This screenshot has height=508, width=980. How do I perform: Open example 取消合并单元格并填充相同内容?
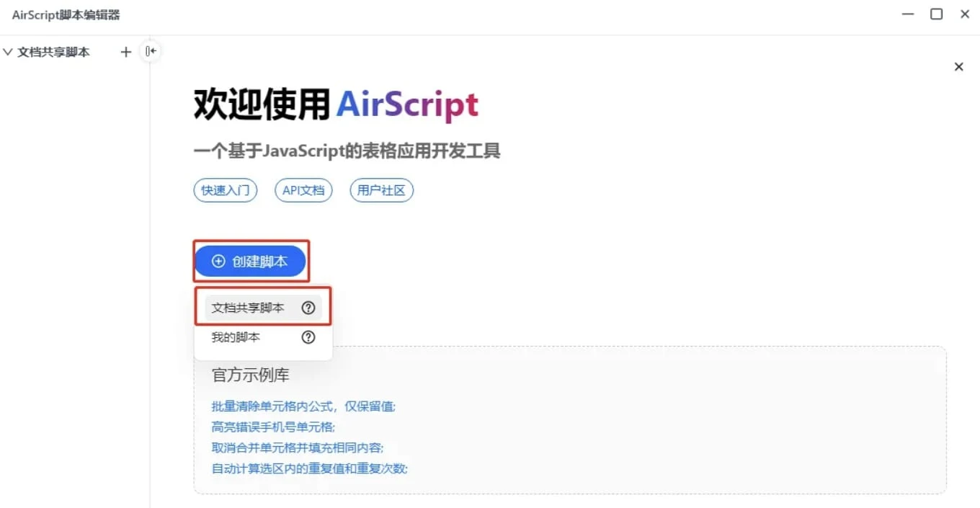pos(296,447)
